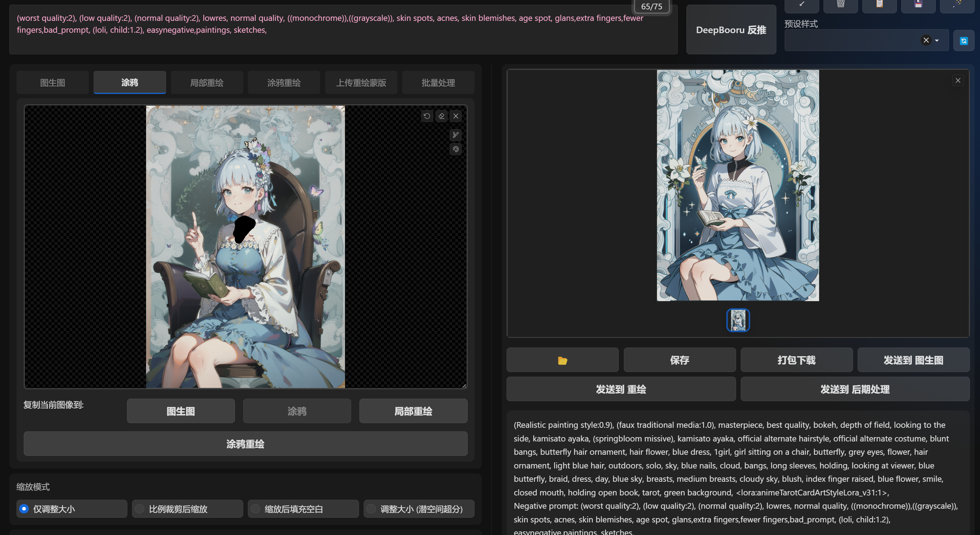Image resolution: width=980 pixels, height=535 pixels.
Task: Click the 缩放模式 label
Action: point(33,487)
